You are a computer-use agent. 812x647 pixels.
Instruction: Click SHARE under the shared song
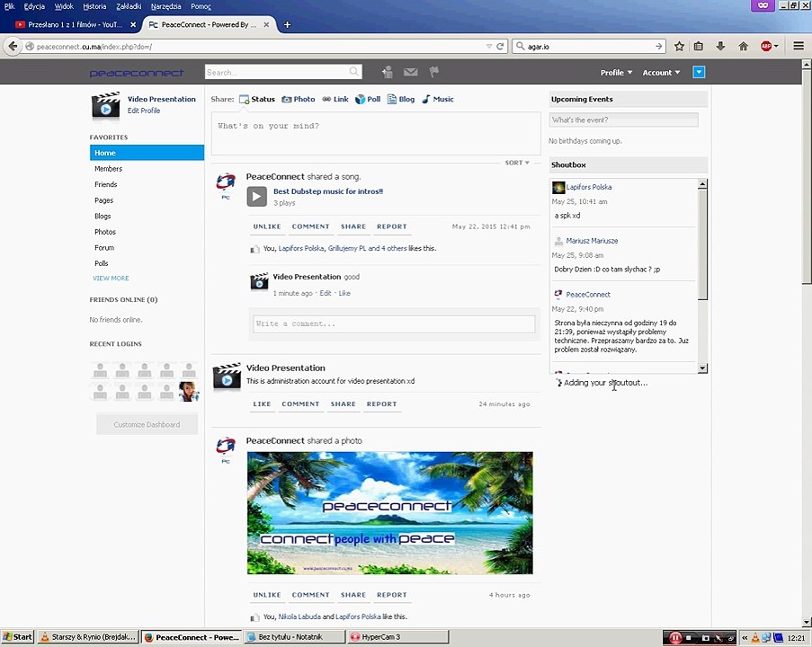[353, 226]
